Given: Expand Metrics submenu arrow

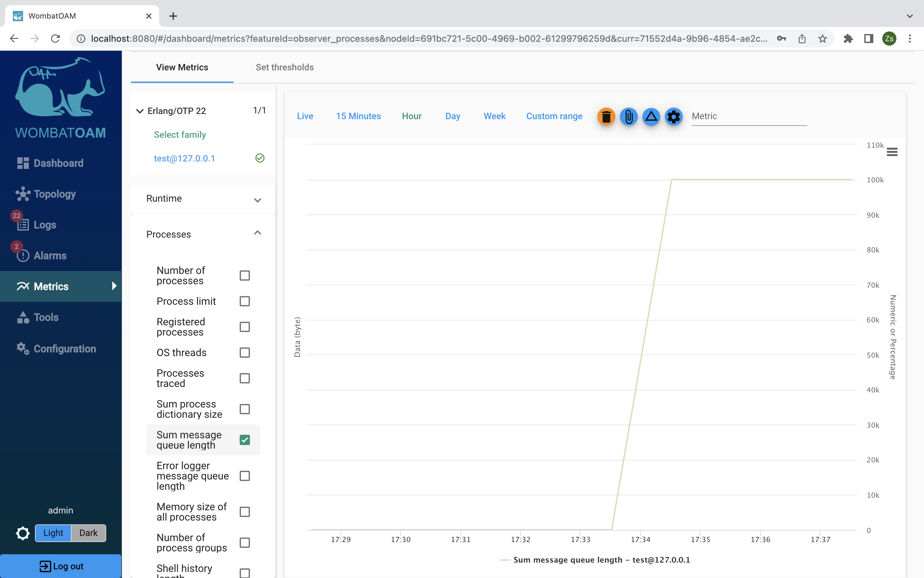Looking at the screenshot, I should pos(114,286).
